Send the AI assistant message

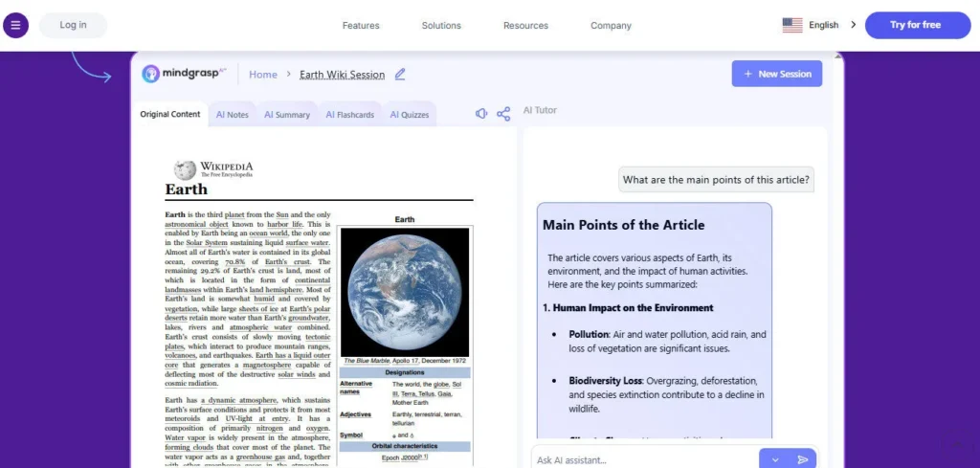[803, 459]
